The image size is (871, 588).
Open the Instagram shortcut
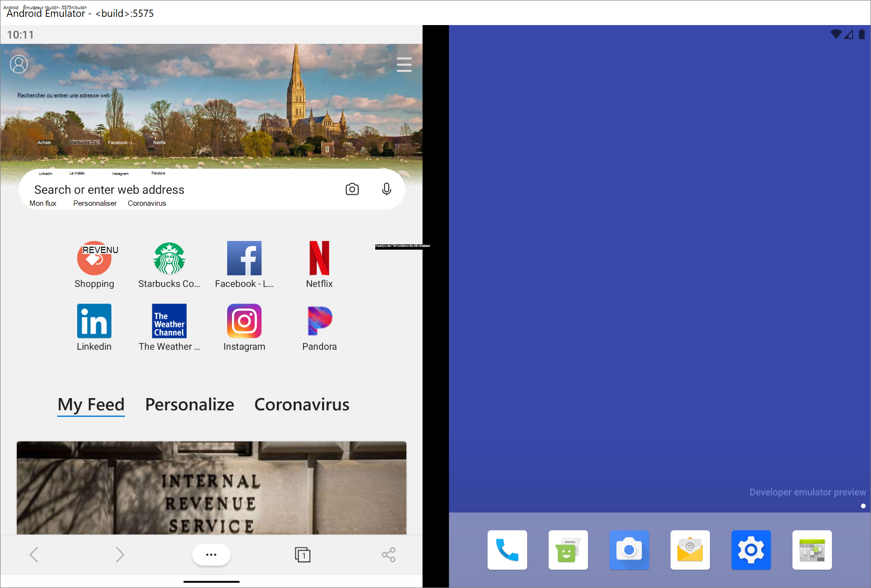244,321
